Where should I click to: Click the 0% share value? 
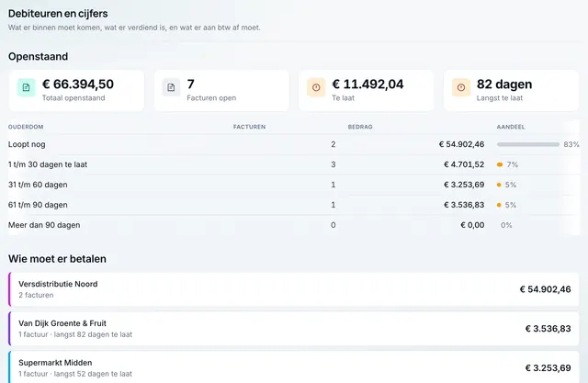tap(506, 225)
